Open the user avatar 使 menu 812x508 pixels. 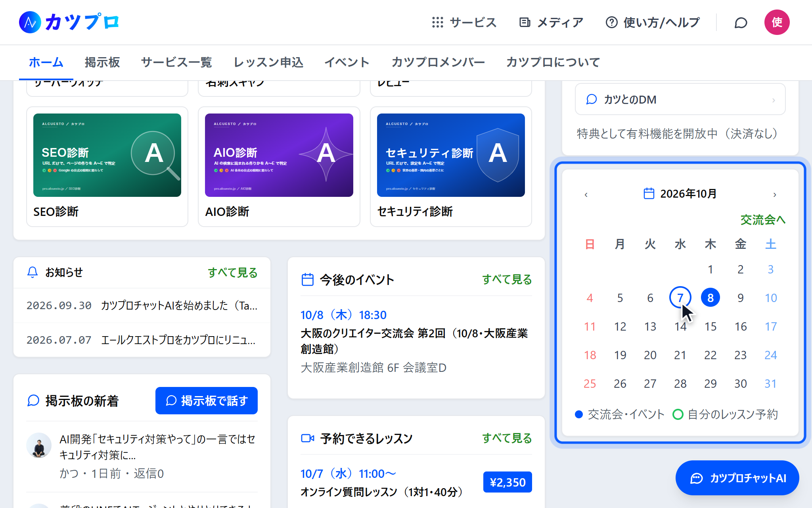click(777, 22)
